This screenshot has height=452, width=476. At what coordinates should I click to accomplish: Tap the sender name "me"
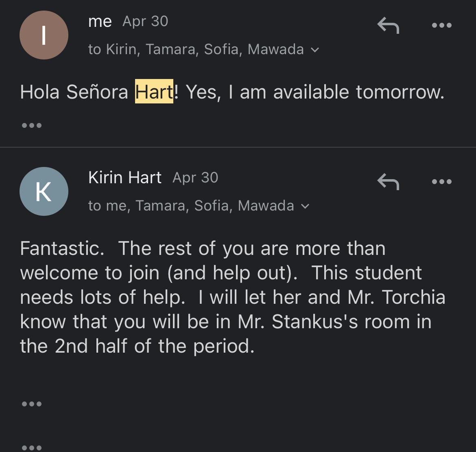pyautogui.click(x=100, y=21)
